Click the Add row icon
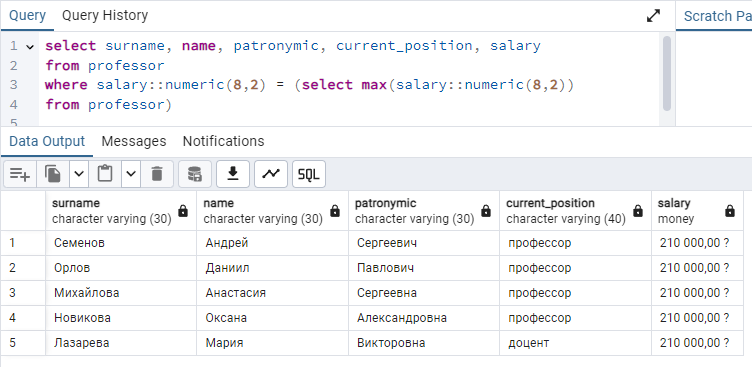The height and width of the screenshot is (367, 752). point(20,174)
